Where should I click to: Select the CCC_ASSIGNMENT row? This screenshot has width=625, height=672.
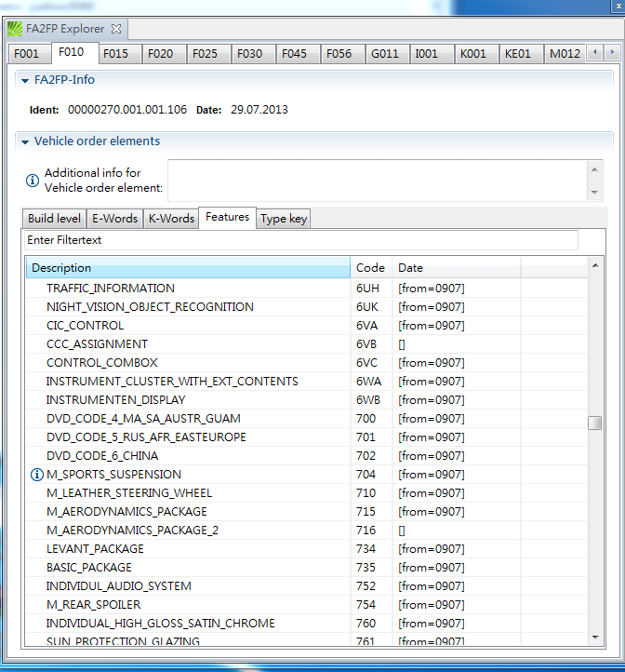306,344
